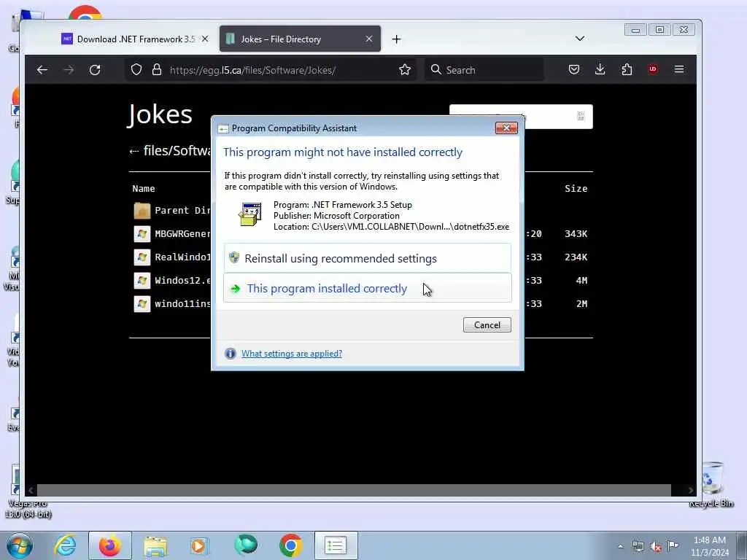Open the Pocket save icon
Screen dimensions: 747x560
tap(574, 69)
